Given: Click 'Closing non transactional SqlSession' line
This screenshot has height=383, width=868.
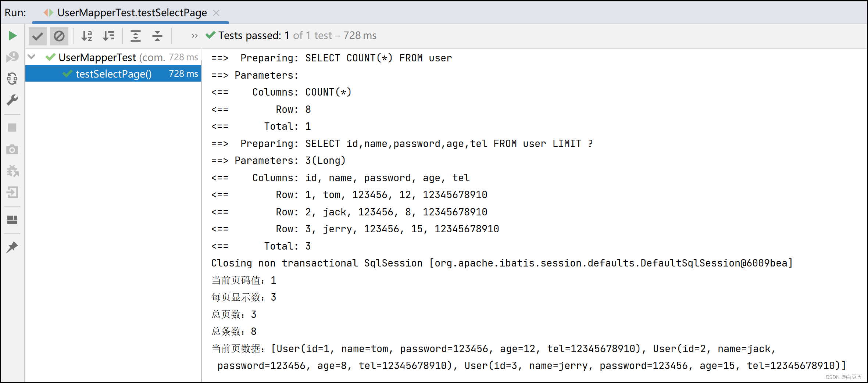Looking at the screenshot, I should (x=502, y=263).
